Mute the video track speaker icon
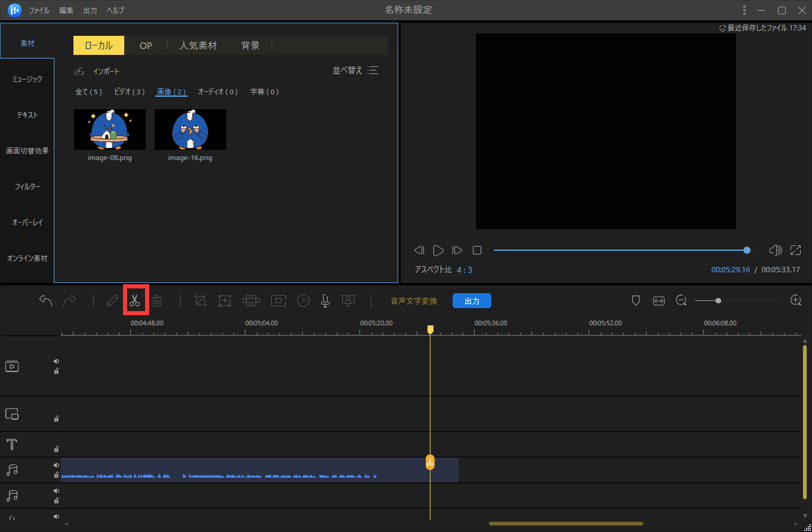This screenshot has width=812, height=532. tap(57, 361)
